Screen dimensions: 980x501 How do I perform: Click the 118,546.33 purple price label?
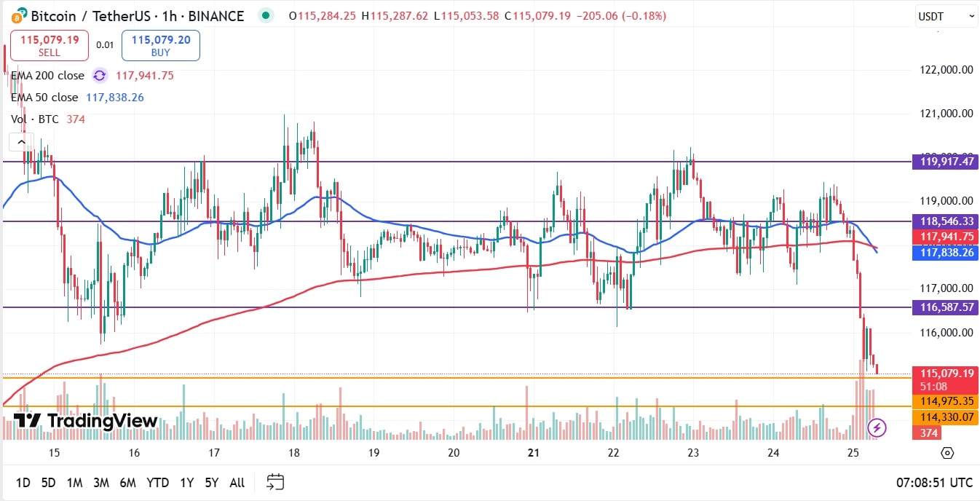pyautogui.click(x=944, y=221)
